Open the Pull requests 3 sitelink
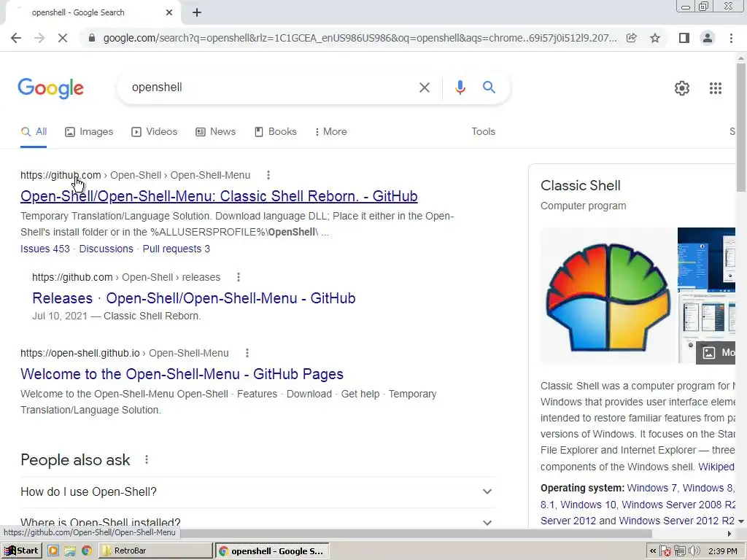The image size is (747, 560). (x=177, y=249)
